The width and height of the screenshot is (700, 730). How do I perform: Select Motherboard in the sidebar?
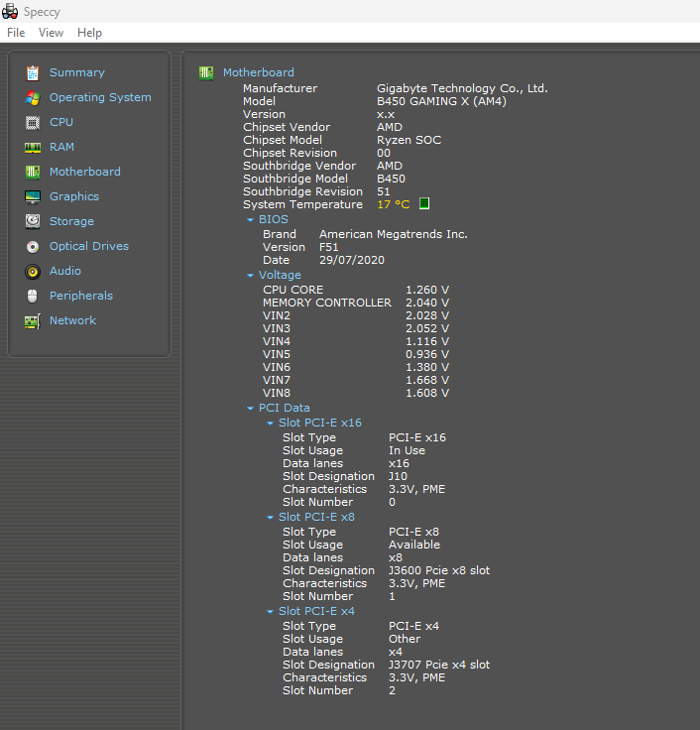coord(85,172)
